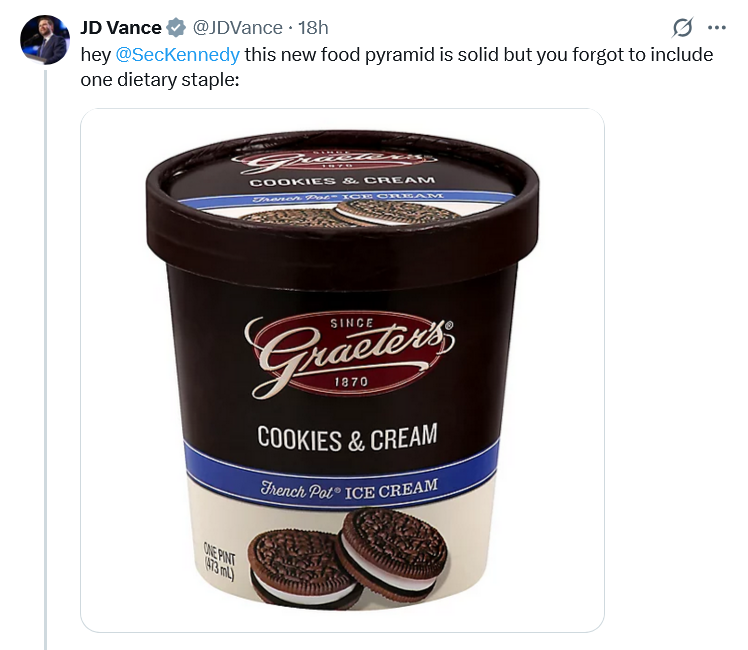The height and width of the screenshot is (650, 748).
Task: Click the vertical thread connector line
Action: 46,360
